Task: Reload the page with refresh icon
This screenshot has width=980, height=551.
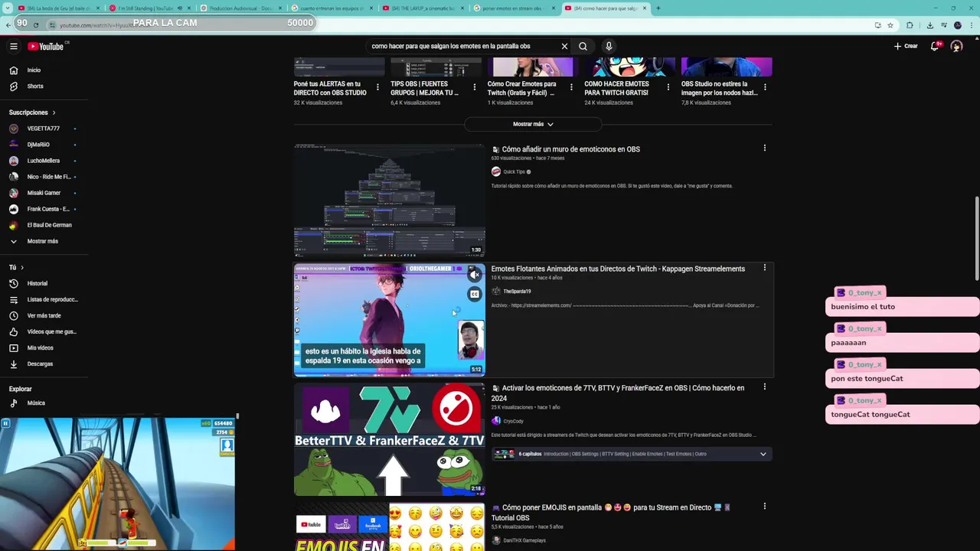Action: [x=35, y=24]
